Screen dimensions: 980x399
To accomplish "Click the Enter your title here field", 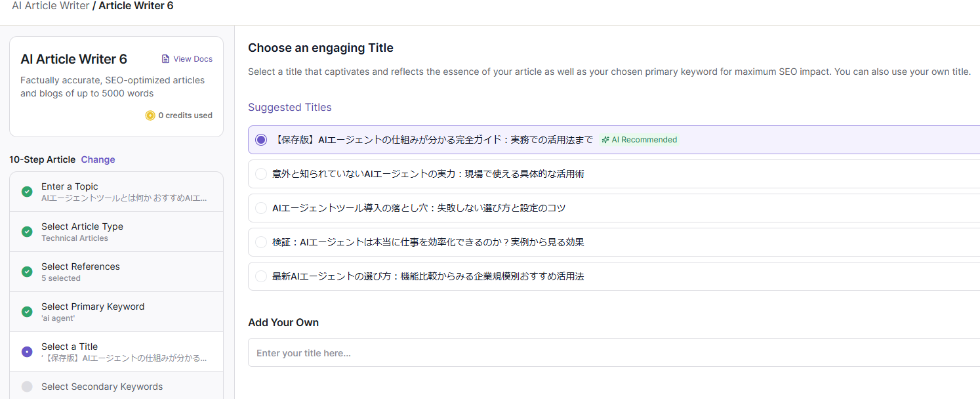I will (x=613, y=353).
